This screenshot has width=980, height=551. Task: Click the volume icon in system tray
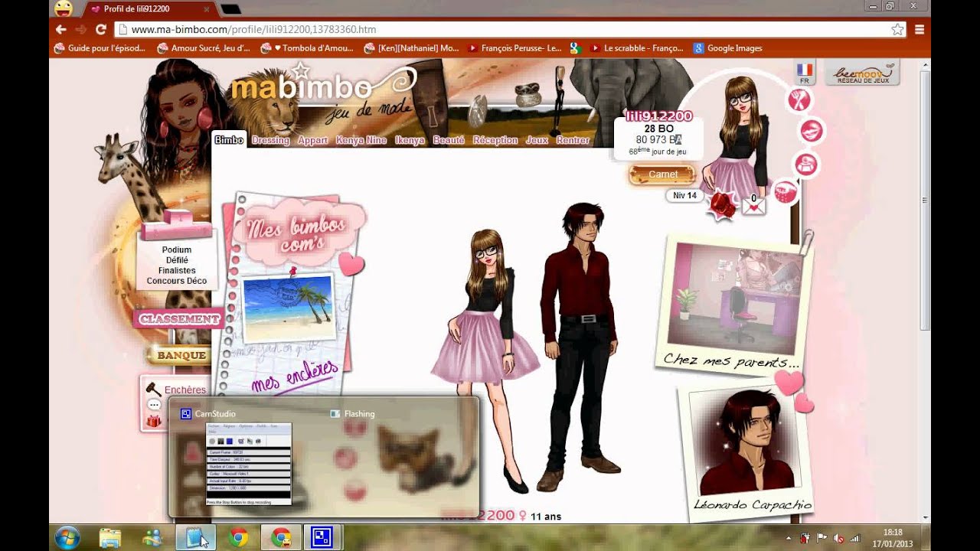tap(838, 538)
